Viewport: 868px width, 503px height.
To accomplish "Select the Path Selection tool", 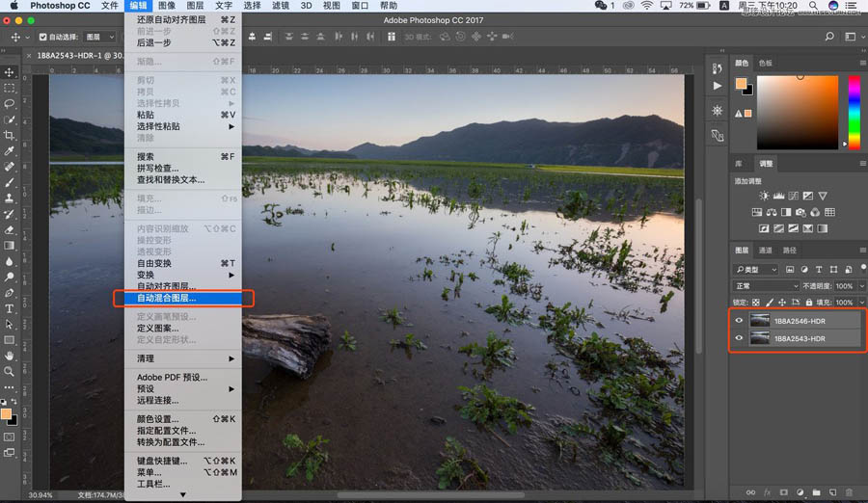I will click(x=10, y=325).
